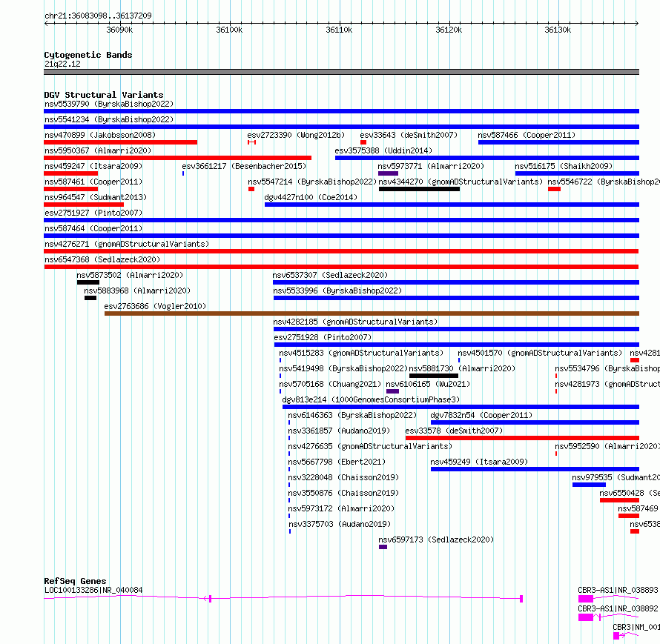Click CBR3-AS1|NR_038893 gene label
Screen dimensions: 660x644
coord(618,590)
